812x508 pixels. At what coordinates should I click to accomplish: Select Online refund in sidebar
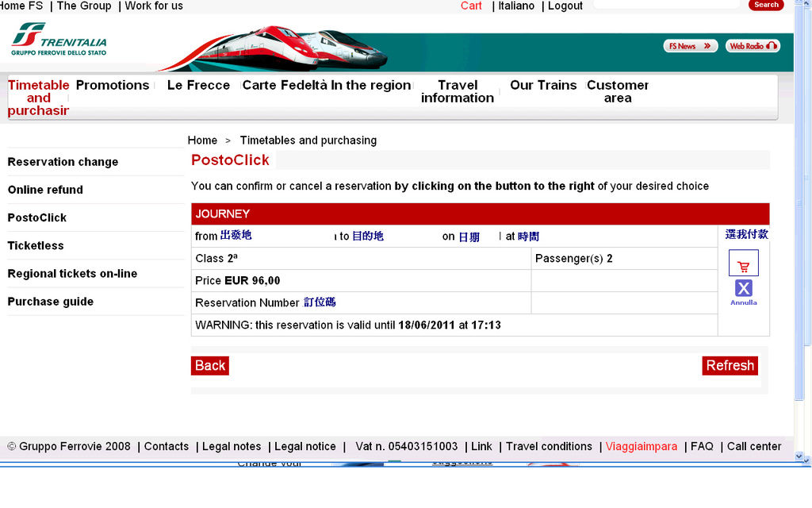click(x=45, y=190)
